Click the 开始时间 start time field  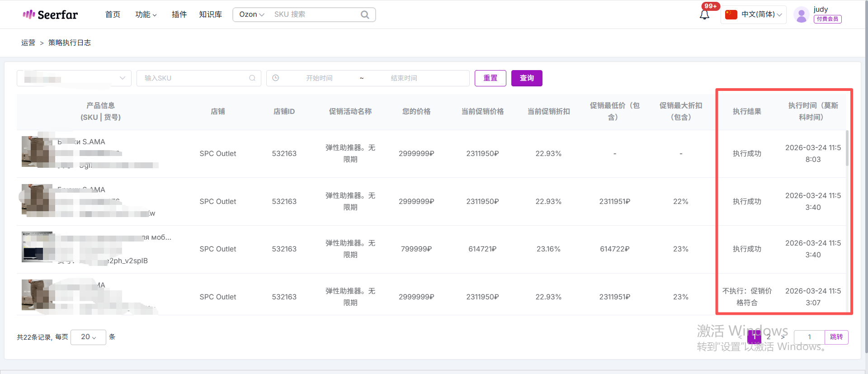click(x=319, y=78)
